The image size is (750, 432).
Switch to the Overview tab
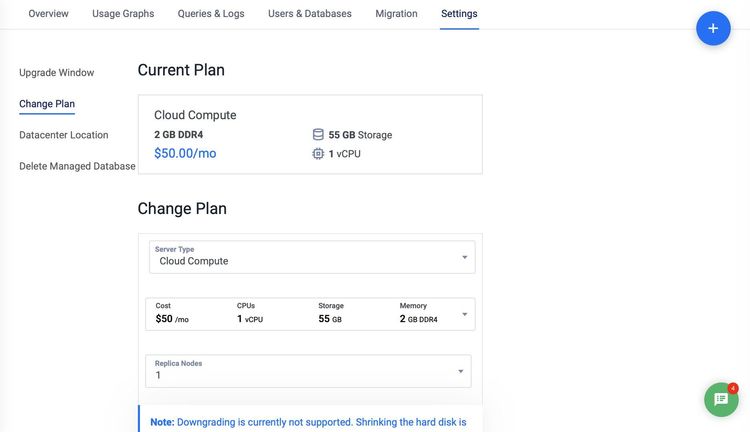48,13
